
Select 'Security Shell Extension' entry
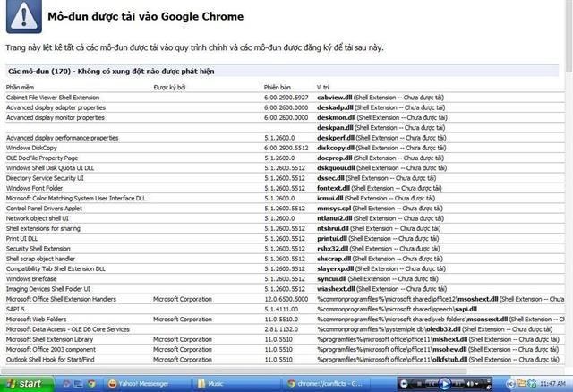[x=38, y=249]
